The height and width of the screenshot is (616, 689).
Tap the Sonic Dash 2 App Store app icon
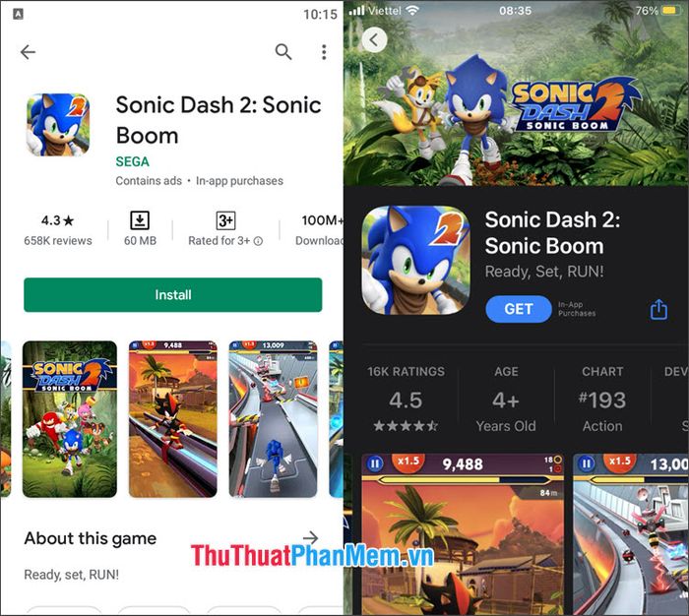(415, 260)
